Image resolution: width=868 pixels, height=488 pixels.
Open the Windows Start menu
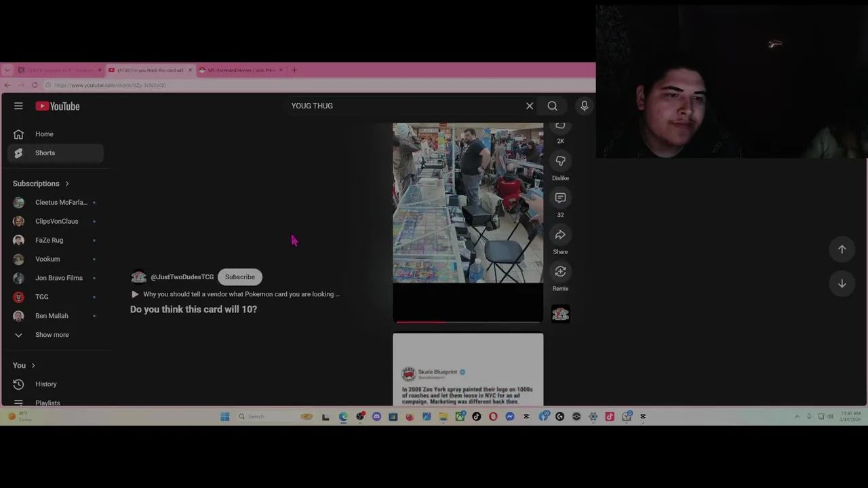click(x=225, y=417)
